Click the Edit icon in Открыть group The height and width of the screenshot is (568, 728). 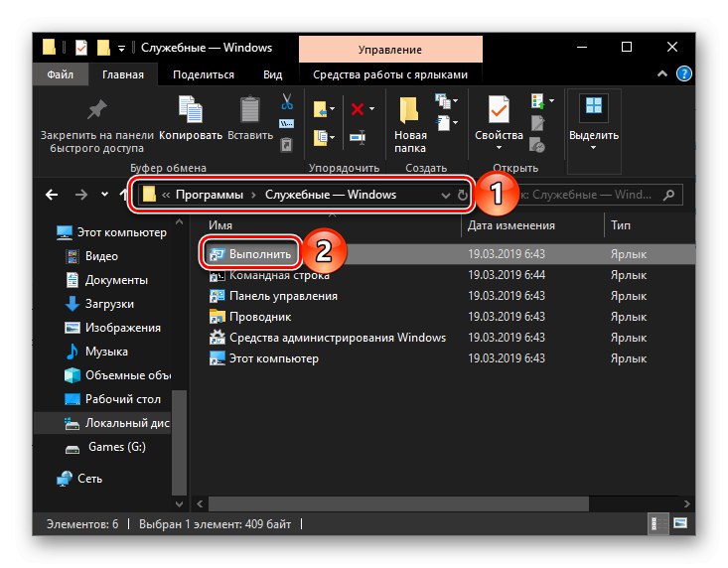point(537,123)
